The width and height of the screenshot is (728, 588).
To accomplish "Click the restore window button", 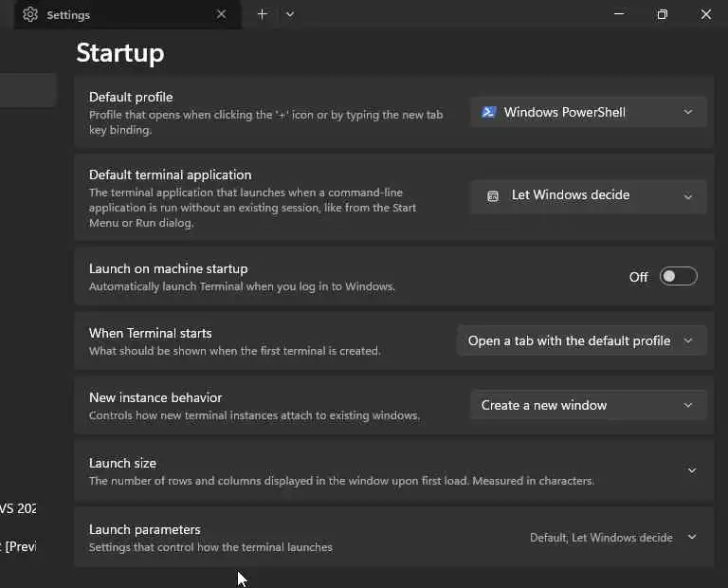I will (x=662, y=14).
